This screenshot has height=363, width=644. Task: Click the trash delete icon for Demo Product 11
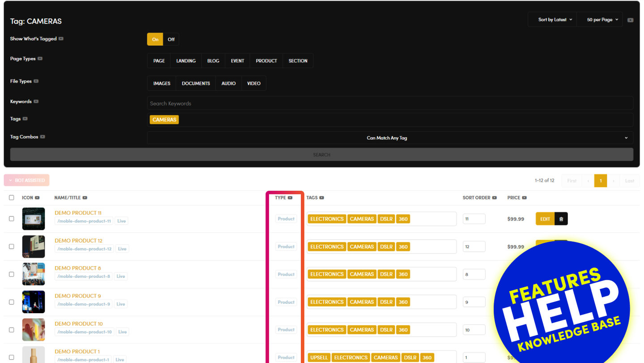561,219
